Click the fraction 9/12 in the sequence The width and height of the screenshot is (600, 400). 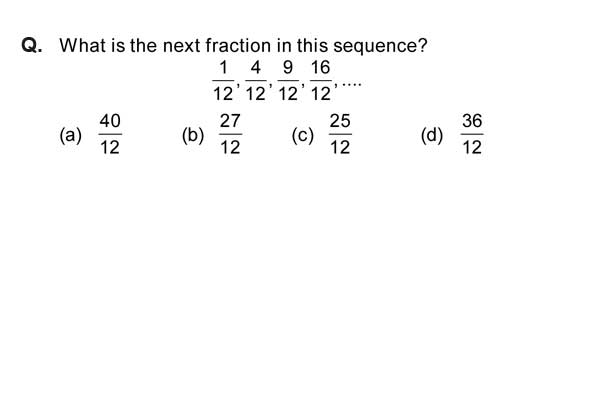288,81
